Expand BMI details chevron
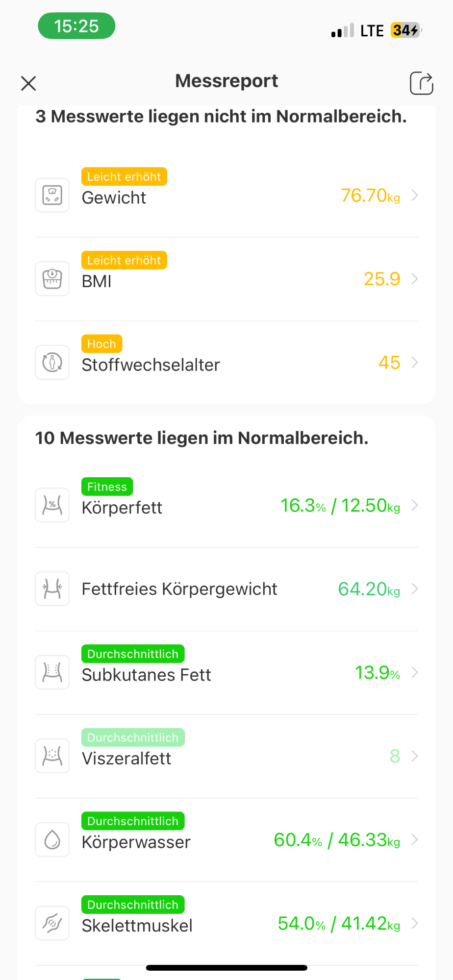Screen dimensions: 453x980 click(415, 279)
